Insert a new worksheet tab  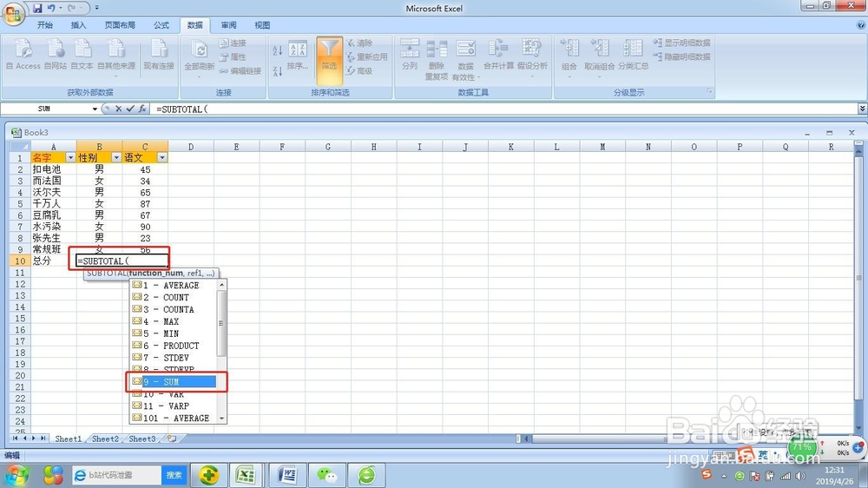tap(172, 439)
